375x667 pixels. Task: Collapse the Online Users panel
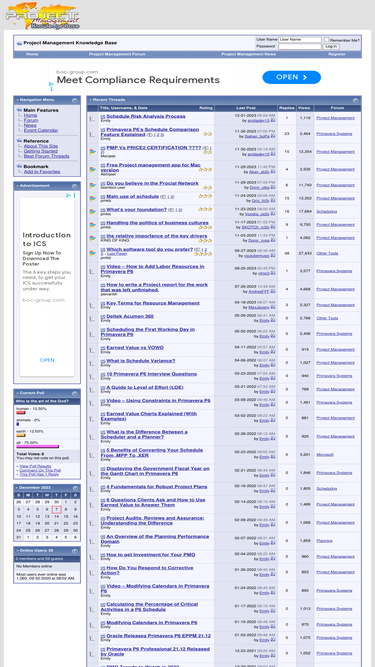(75, 551)
